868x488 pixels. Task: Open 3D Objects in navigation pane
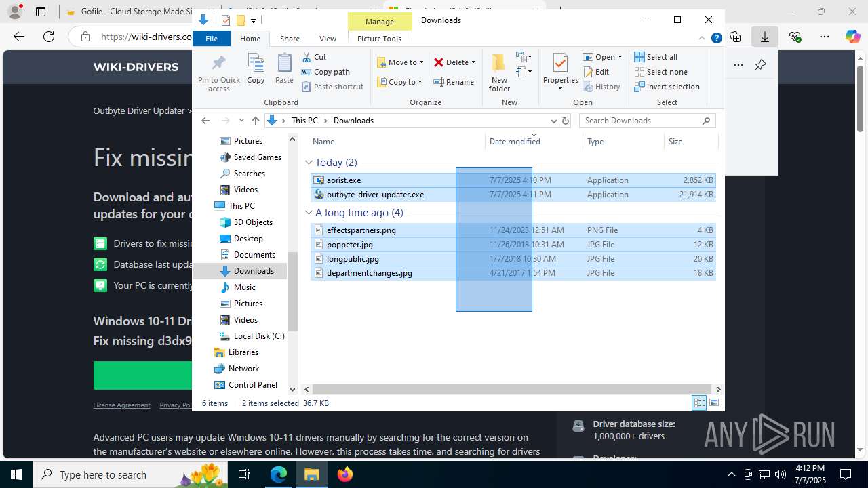pyautogui.click(x=246, y=222)
